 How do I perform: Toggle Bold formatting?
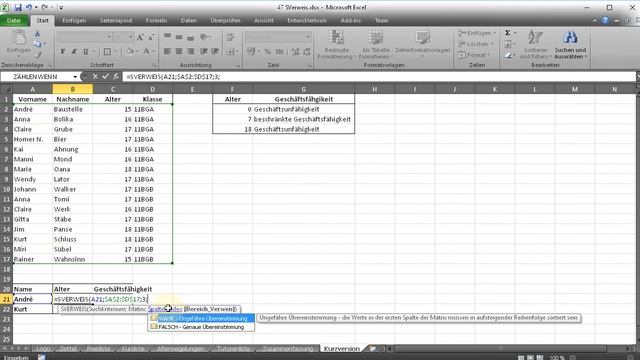click(x=62, y=51)
